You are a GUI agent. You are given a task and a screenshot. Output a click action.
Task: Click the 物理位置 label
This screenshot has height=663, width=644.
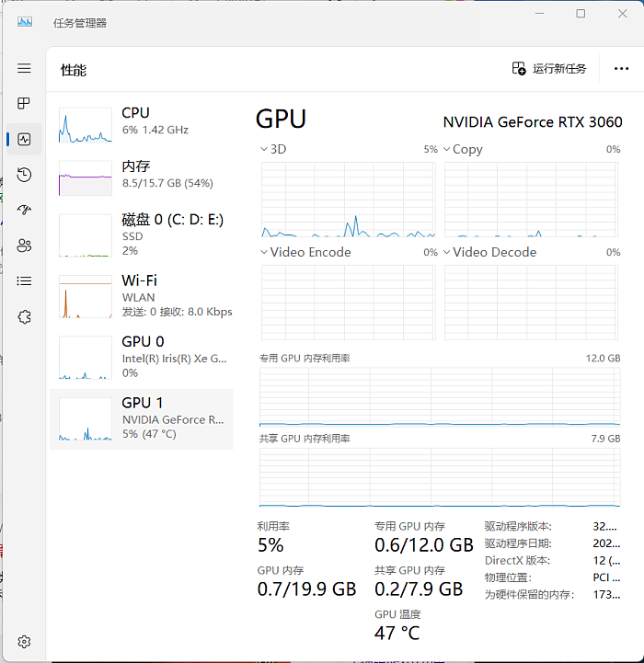coord(508,577)
